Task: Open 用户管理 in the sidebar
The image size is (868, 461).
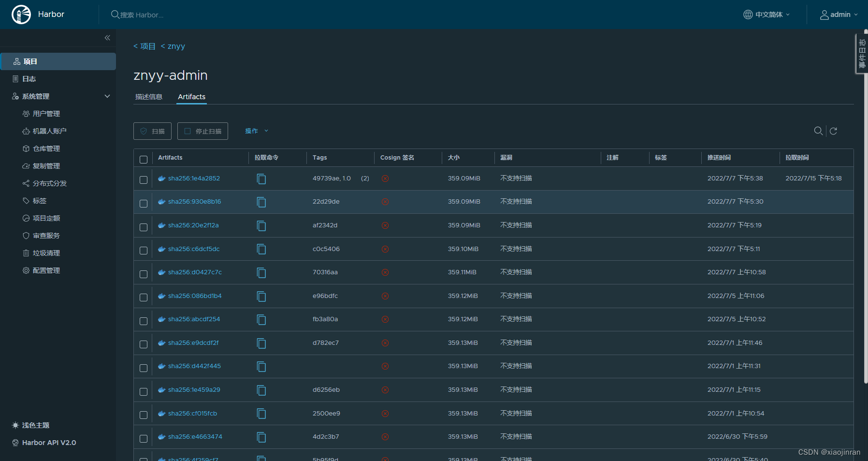Action: click(46, 114)
